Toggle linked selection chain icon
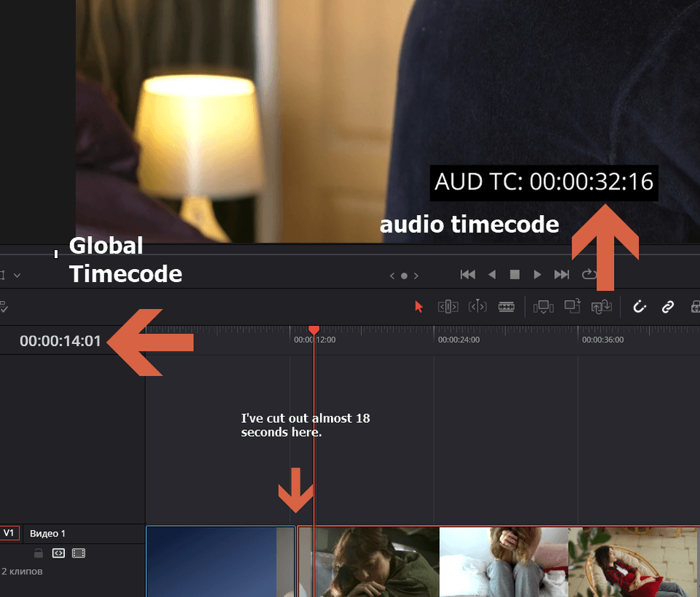Image resolution: width=700 pixels, height=597 pixels. (x=667, y=307)
